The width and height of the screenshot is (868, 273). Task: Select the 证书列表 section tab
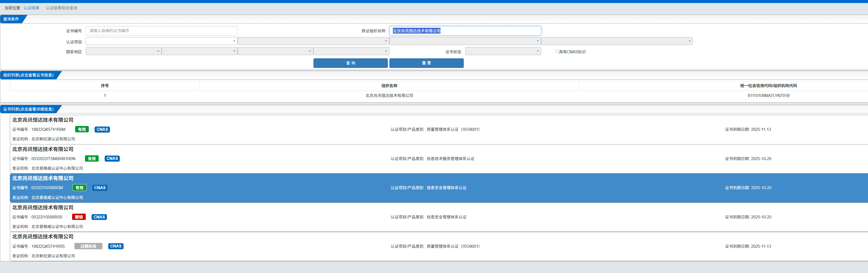coord(28,109)
